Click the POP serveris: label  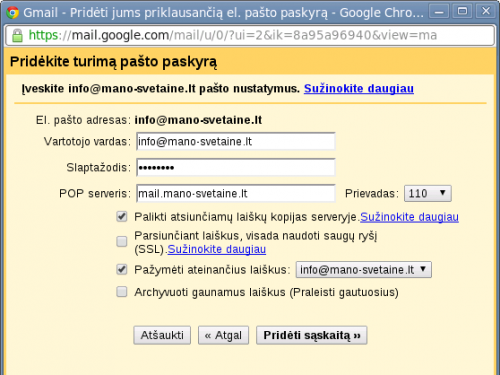[95, 193]
